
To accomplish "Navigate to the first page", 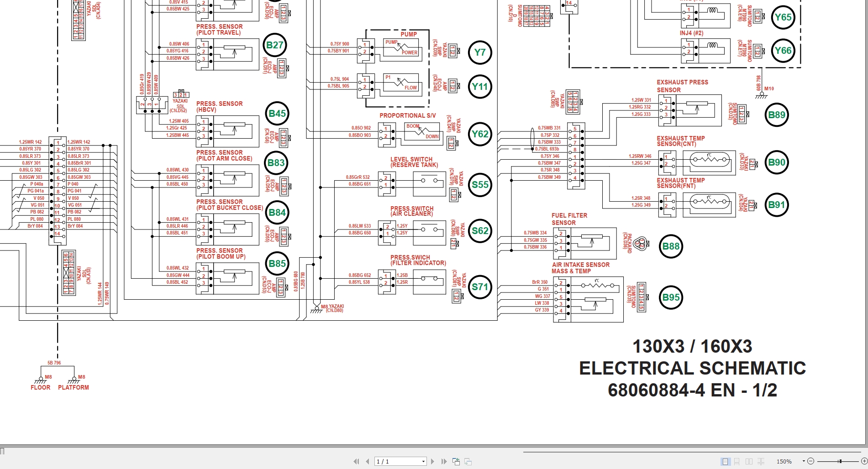I will click(357, 461).
